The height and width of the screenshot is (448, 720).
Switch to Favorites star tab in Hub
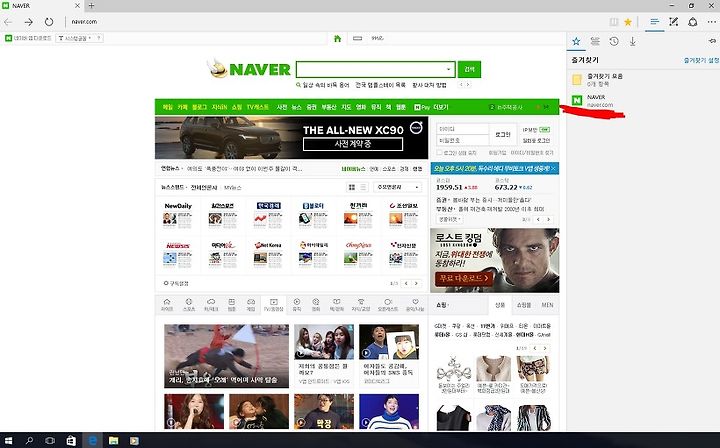point(576,41)
